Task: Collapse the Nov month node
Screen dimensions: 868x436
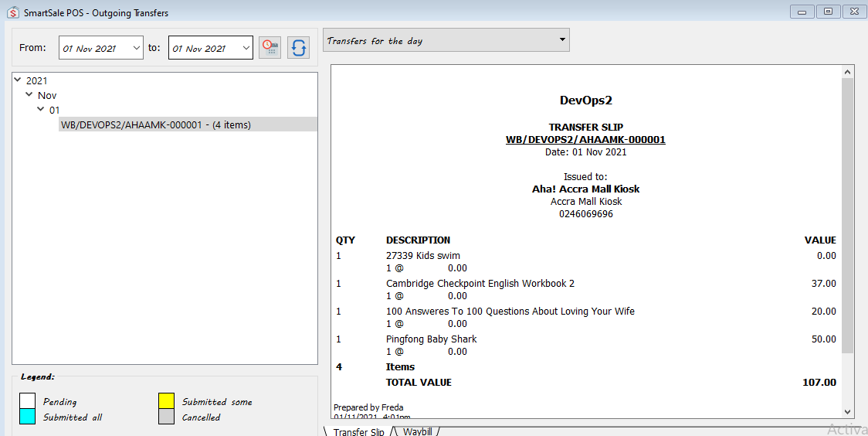Action: coord(29,95)
